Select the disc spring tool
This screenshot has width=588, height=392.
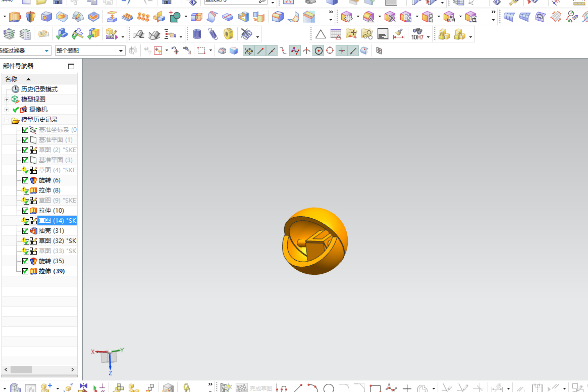coord(228,34)
